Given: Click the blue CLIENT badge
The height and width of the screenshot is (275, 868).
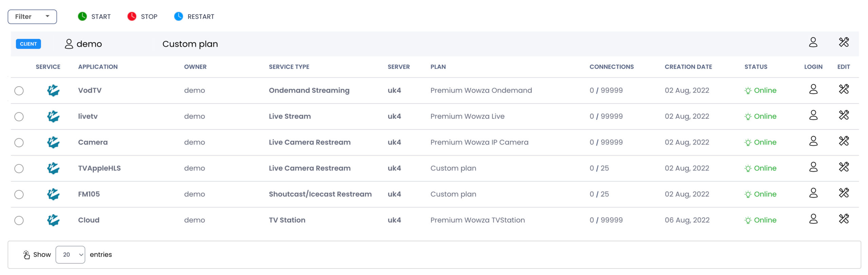Looking at the screenshot, I should click(28, 44).
